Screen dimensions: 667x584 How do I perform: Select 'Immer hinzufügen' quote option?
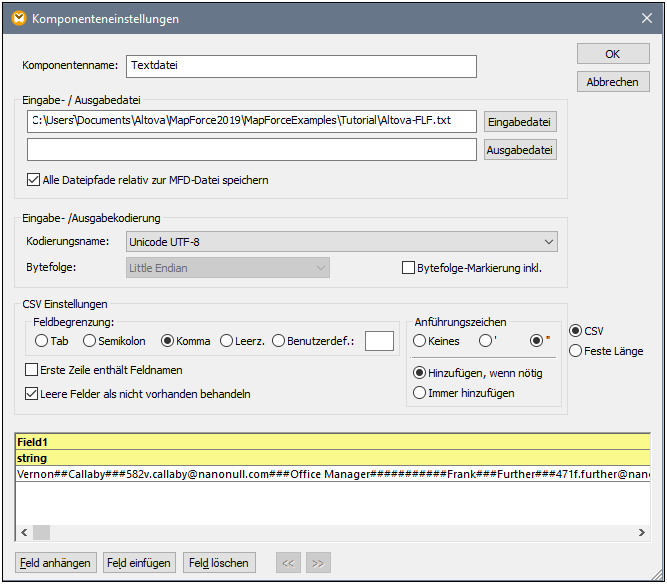[x=420, y=393]
